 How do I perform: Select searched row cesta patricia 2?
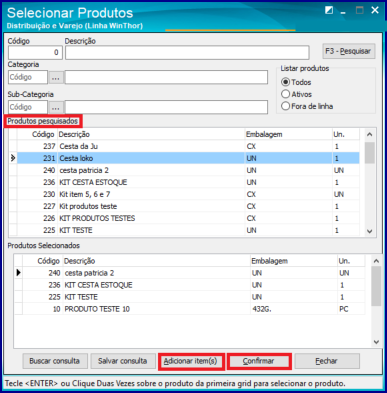point(188,170)
